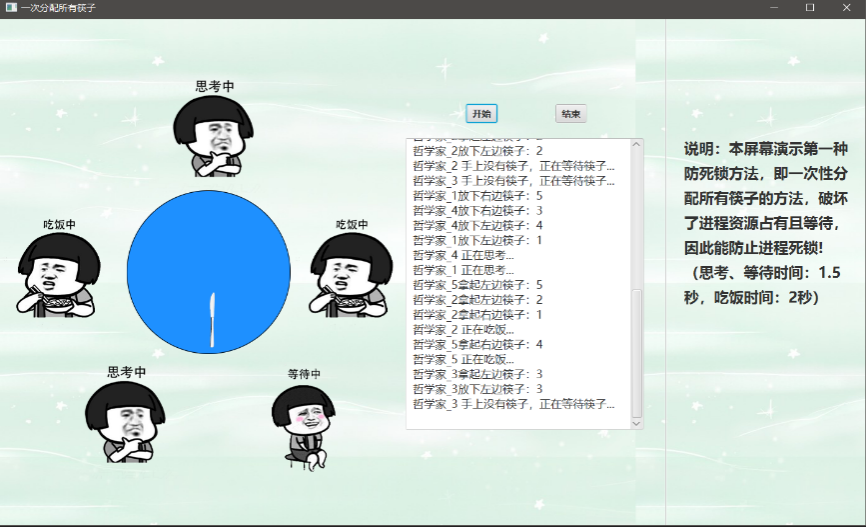This screenshot has width=866, height=527.
Task: Minimize the application window
Action: point(774,8)
